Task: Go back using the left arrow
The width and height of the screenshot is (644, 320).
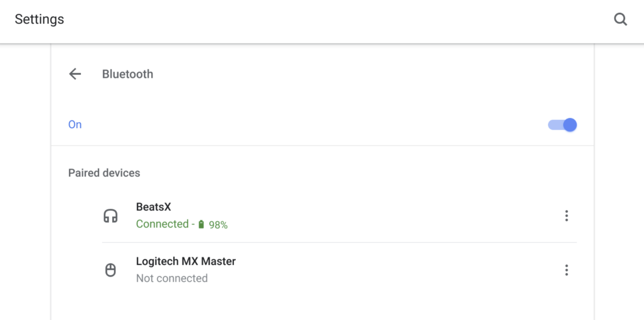Action: [x=75, y=74]
